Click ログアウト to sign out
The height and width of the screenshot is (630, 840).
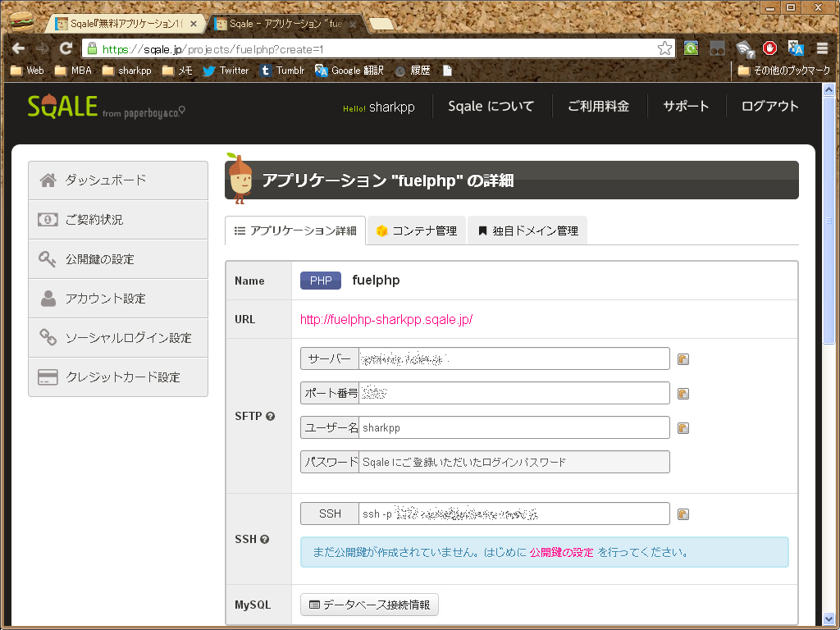coord(769,106)
